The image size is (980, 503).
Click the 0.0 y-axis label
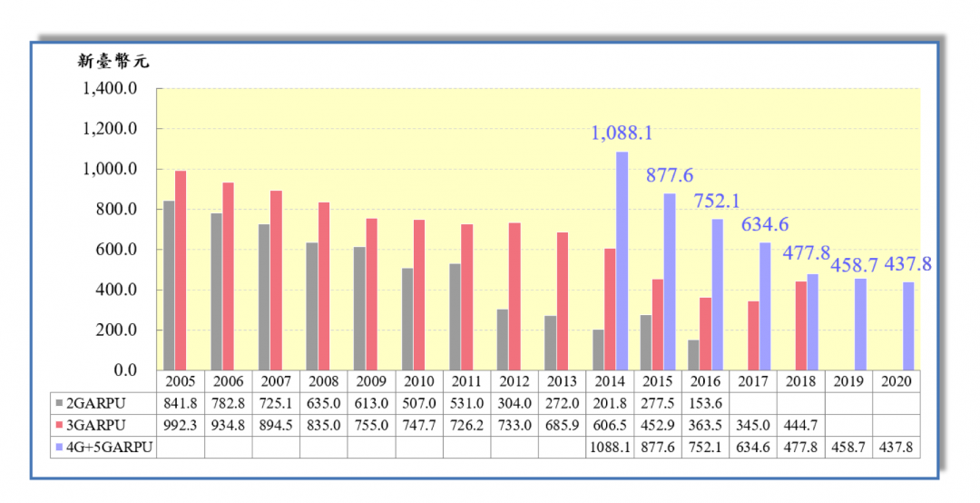[122, 370]
